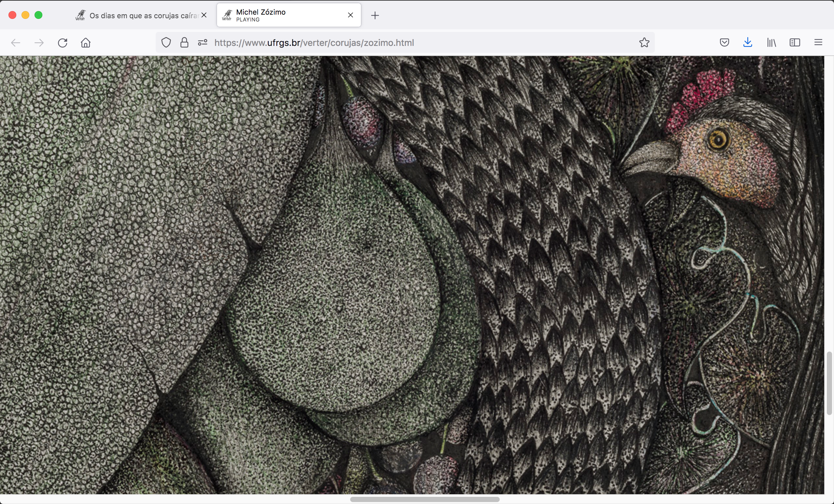The width and height of the screenshot is (834, 504).
Task: Click the horizontal scrollbar thumb
Action: (x=425, y=499)
